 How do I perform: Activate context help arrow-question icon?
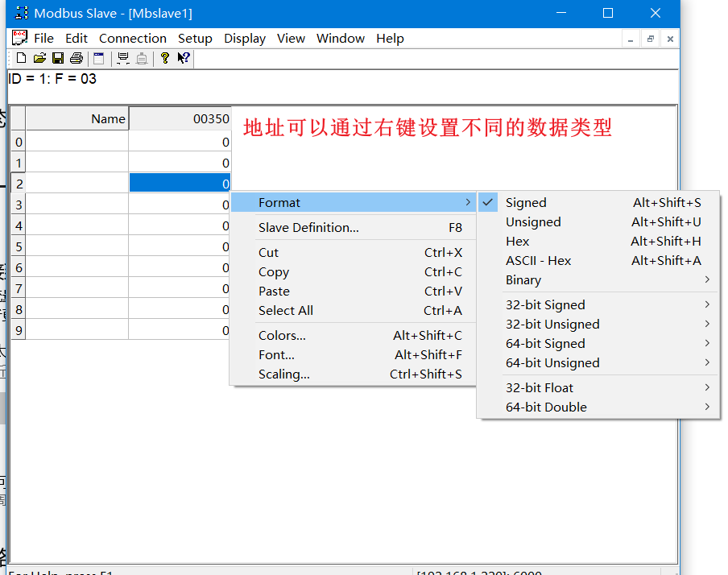click(184, 58)
